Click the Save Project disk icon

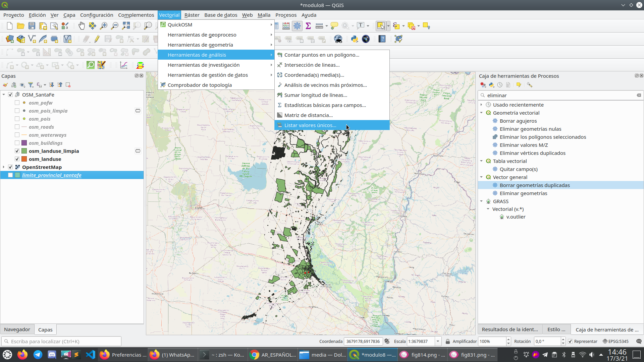coord(32,26)
